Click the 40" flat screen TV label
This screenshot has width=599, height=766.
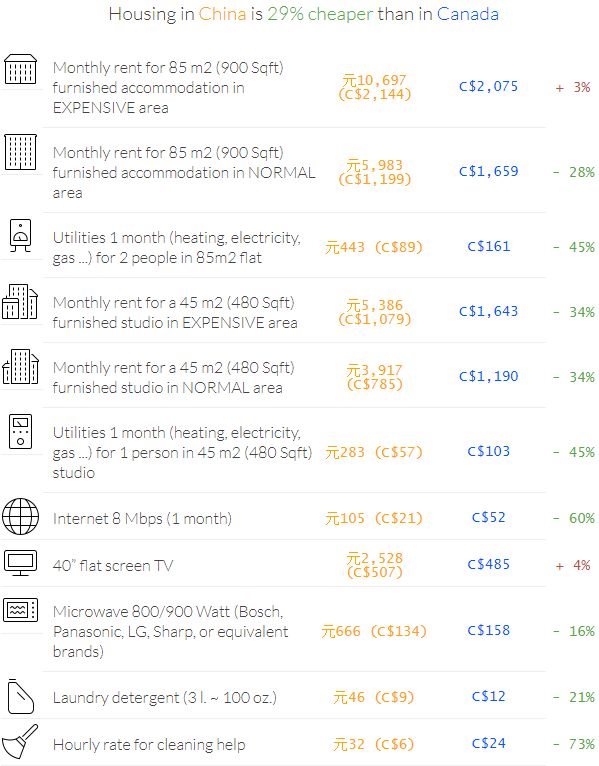[113, 566]
